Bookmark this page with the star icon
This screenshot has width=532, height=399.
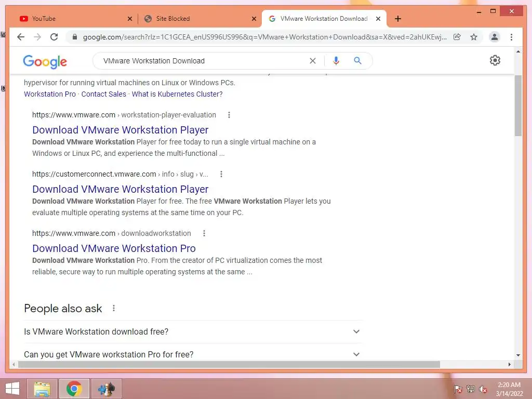tap(474, 37)
